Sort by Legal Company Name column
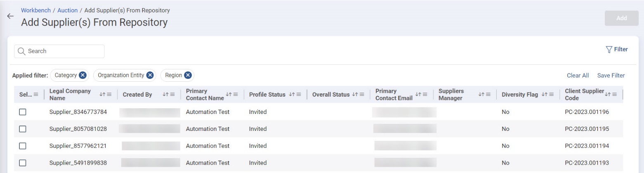Viewport: 644px width, 173px height. (x=102, y=95)
